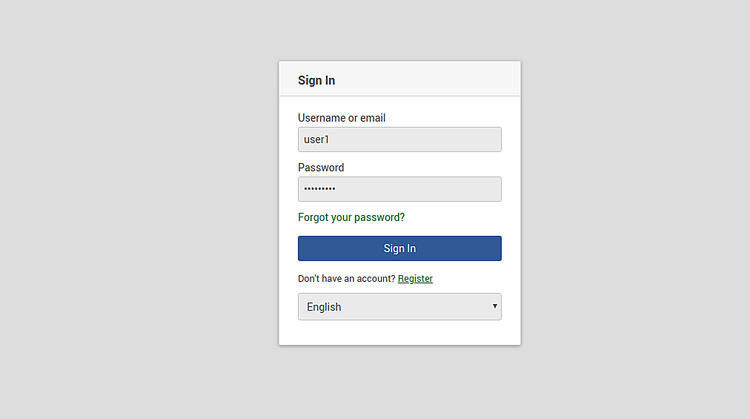Click the "Sign In" panel heading
Screen dimensions: 750x419
point(316,80)
